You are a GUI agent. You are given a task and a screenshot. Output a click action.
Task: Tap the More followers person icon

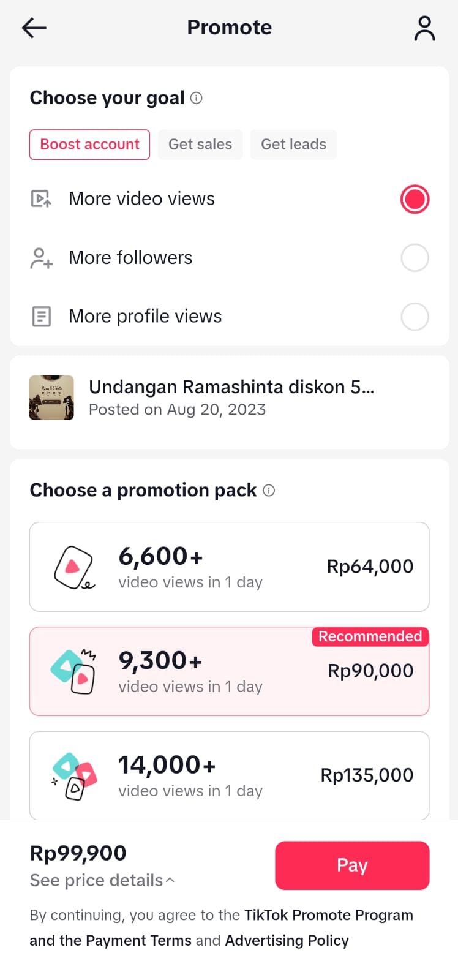point(41,258)
